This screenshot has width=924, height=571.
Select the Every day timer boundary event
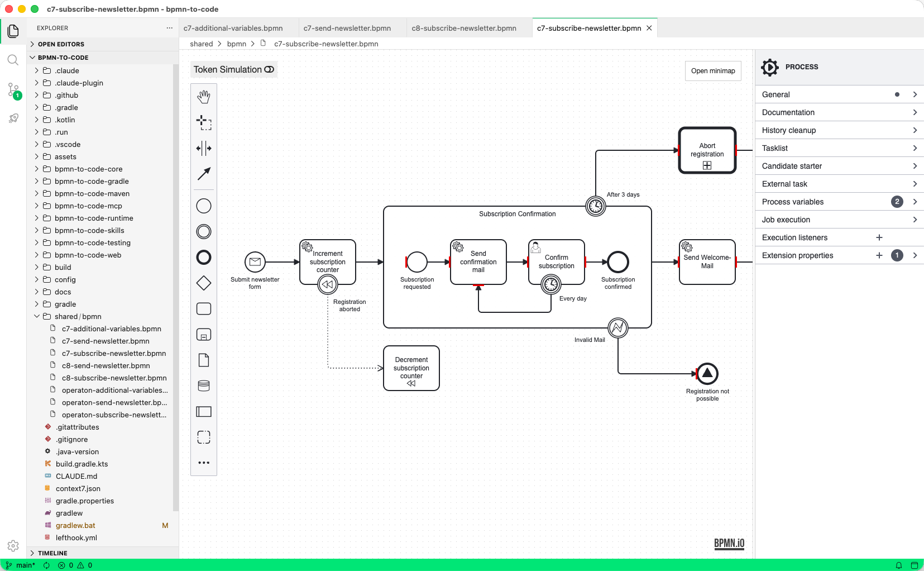pyautogui.click(x=551, y=284)
